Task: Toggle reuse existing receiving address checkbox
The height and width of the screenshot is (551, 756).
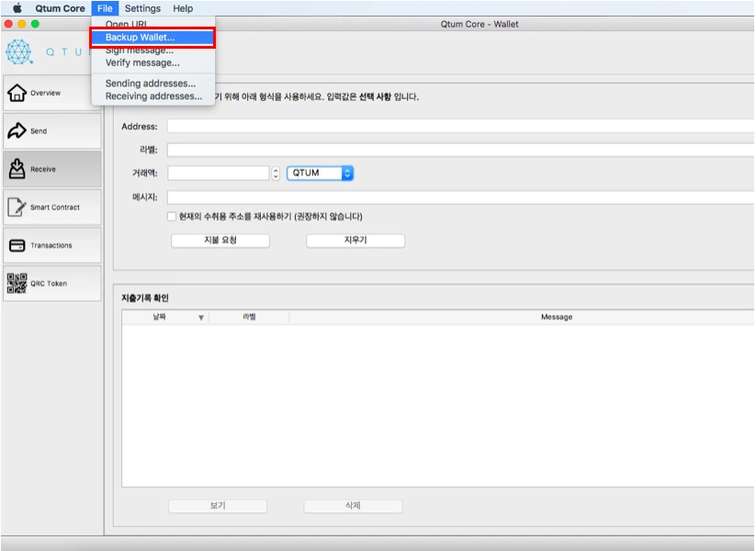Action: 172,217
